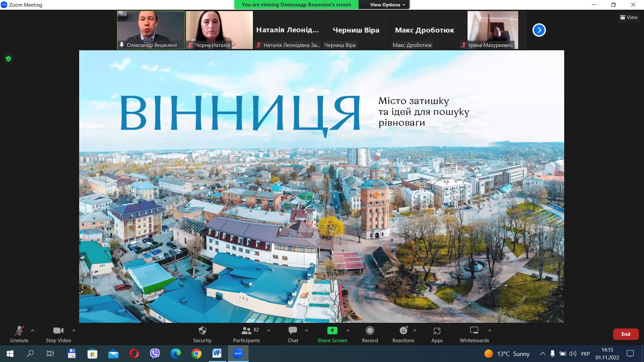Stop the video camera
This screenshot has height=362, width=644.
58,334
